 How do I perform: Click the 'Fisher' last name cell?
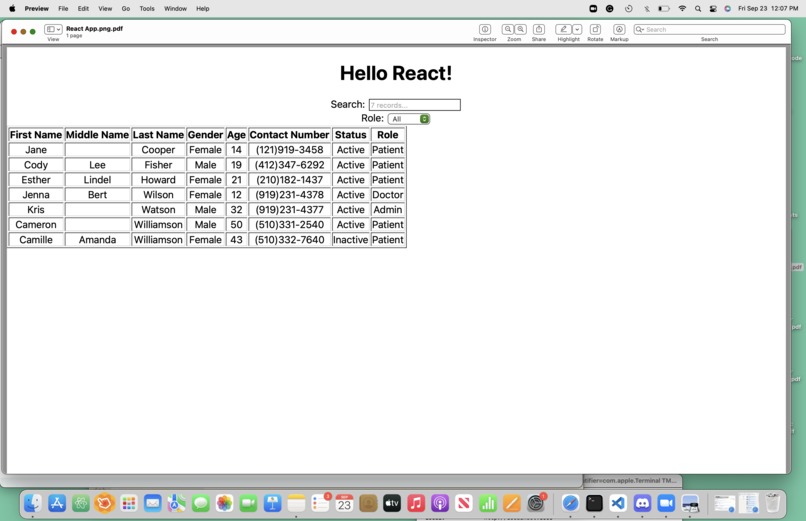158,164
